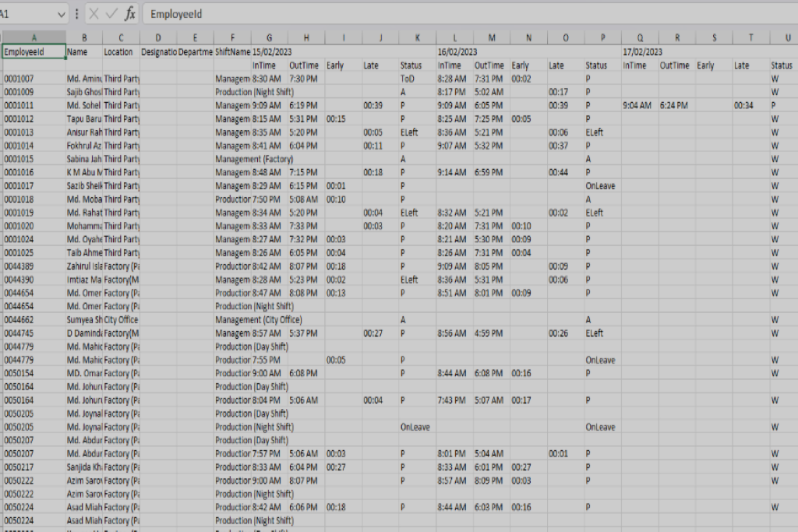Screen dimensions: 798x532
Task: Select the 6:03 PM OutTime cell
Action: [x=492, y=507]
